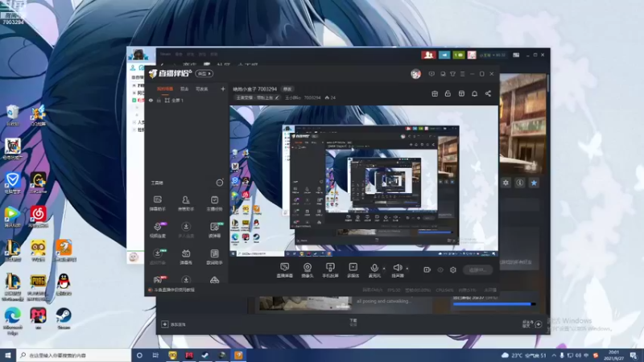
Task: Click the feedback speech bubble icon in the title bar
Action: click(x=431, y=74)
